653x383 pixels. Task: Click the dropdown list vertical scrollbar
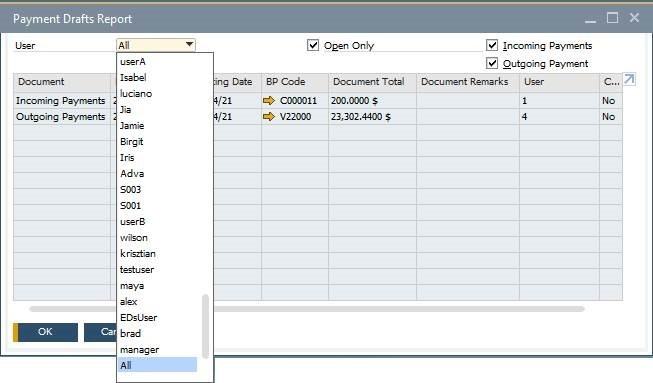[x=205, y=326]
